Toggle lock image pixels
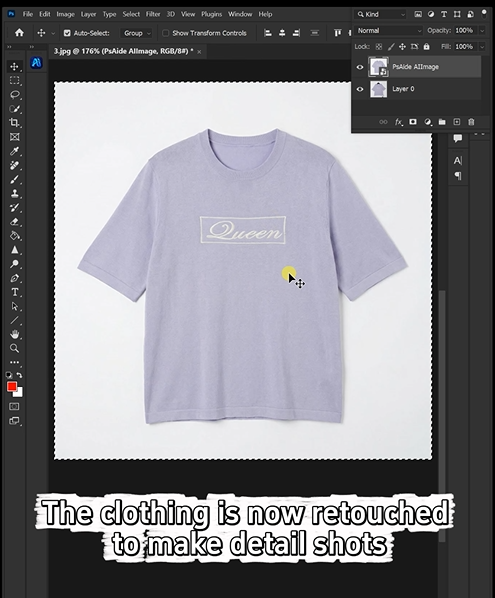 point(391,47)
